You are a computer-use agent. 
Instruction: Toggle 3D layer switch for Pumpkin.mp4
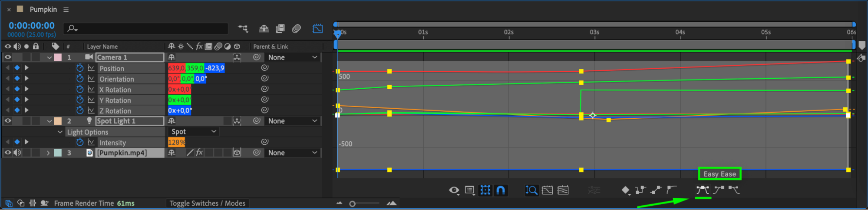click(237, 153)
